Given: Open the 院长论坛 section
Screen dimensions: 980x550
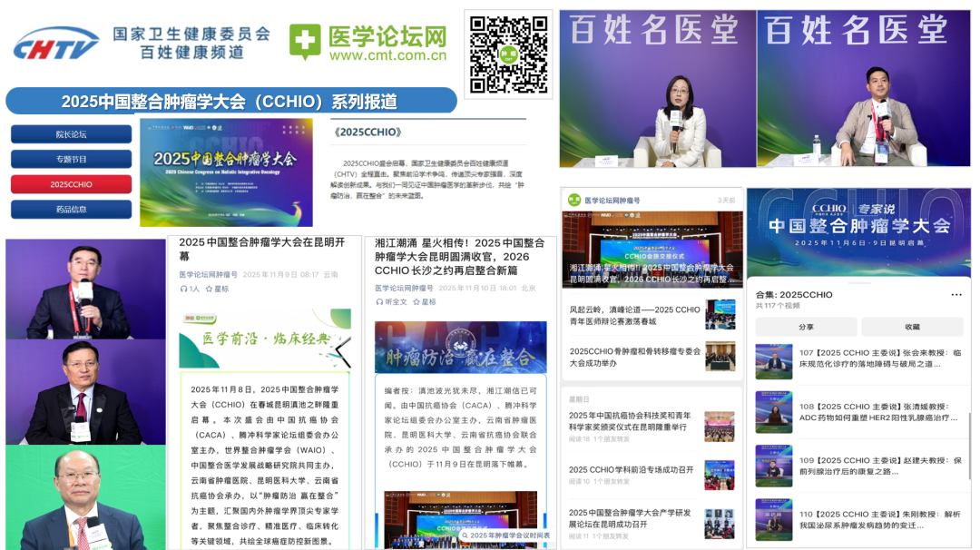Looking at the screenshot, I should 72,134.
